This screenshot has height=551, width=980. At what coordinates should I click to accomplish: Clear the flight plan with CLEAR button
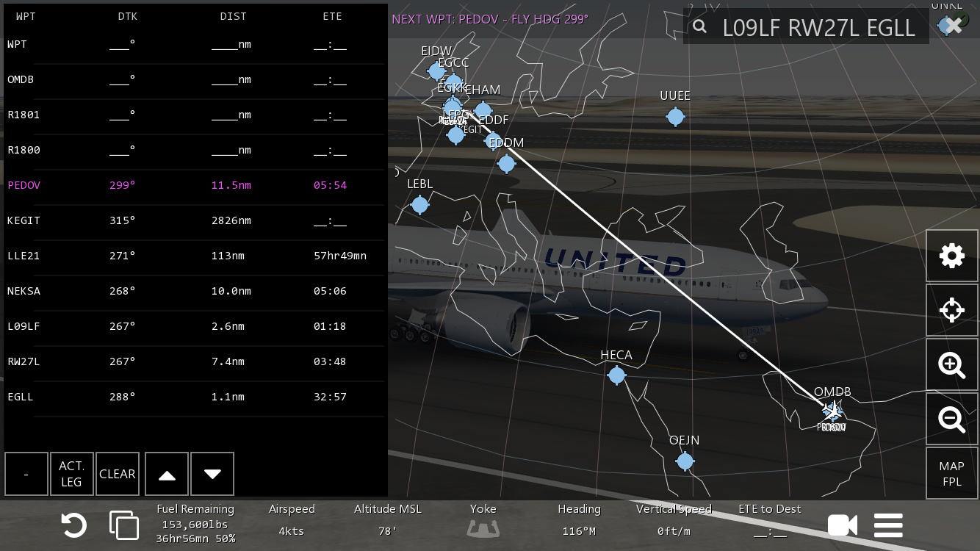coord(118,474)
